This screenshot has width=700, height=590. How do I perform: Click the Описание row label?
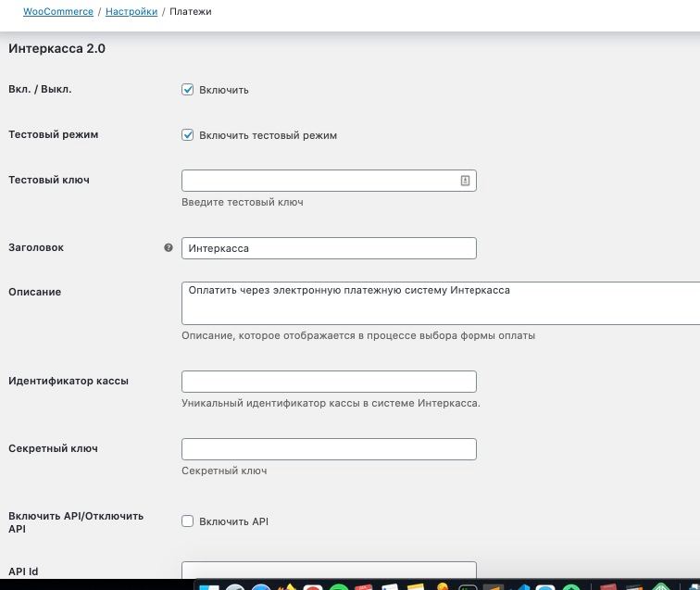point(35,292)
